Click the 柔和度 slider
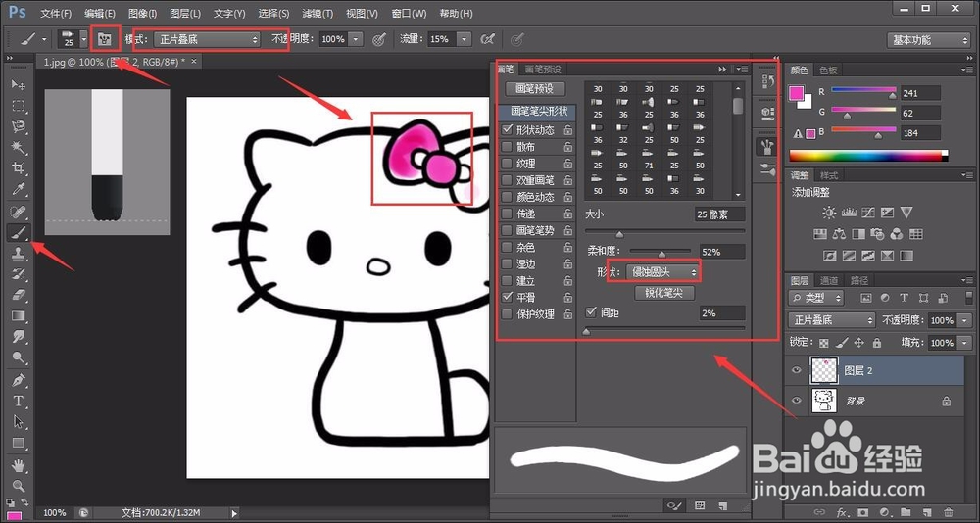Screen dimensions: 980x523 pyautogui.click(x=661, y=252)
